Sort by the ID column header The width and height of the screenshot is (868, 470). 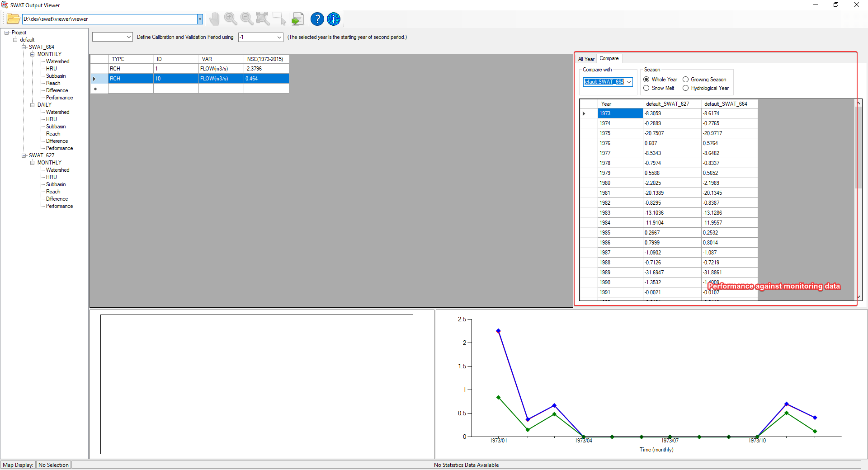pos(176,59)
